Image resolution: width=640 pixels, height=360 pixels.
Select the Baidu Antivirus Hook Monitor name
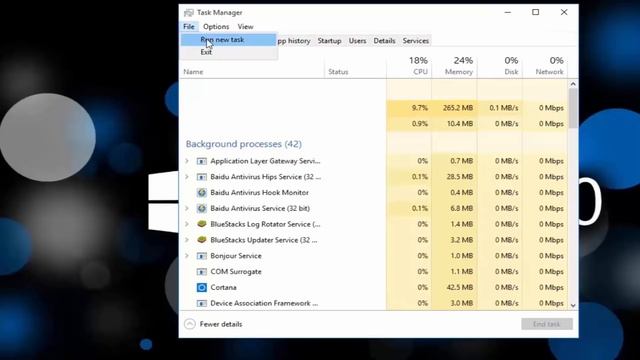coord(260,193)
